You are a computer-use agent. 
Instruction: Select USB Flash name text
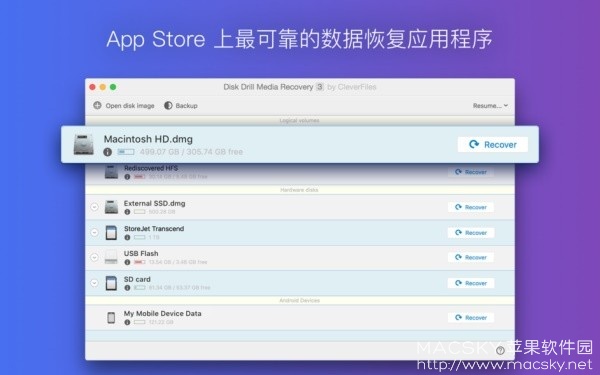141,253
